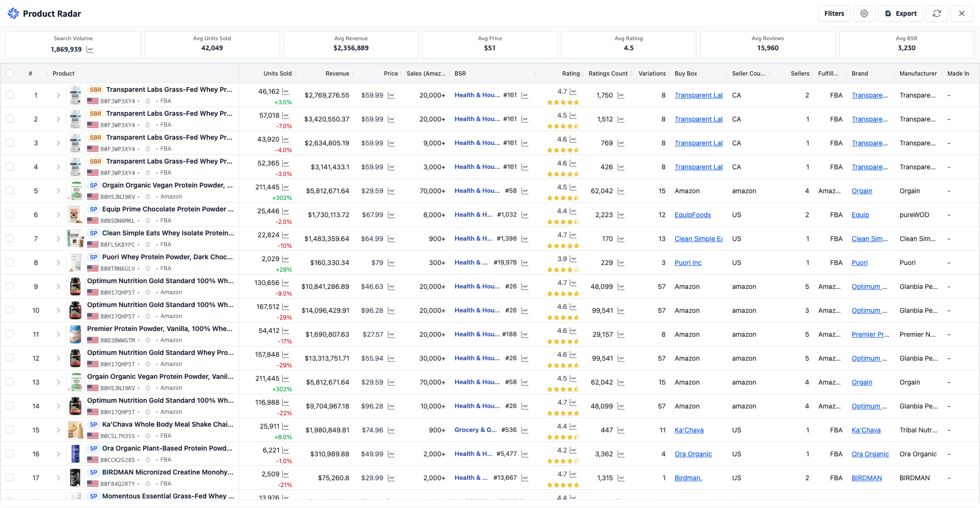Open EquipFoods seller link
980x508 pixels.
point(692,215)
